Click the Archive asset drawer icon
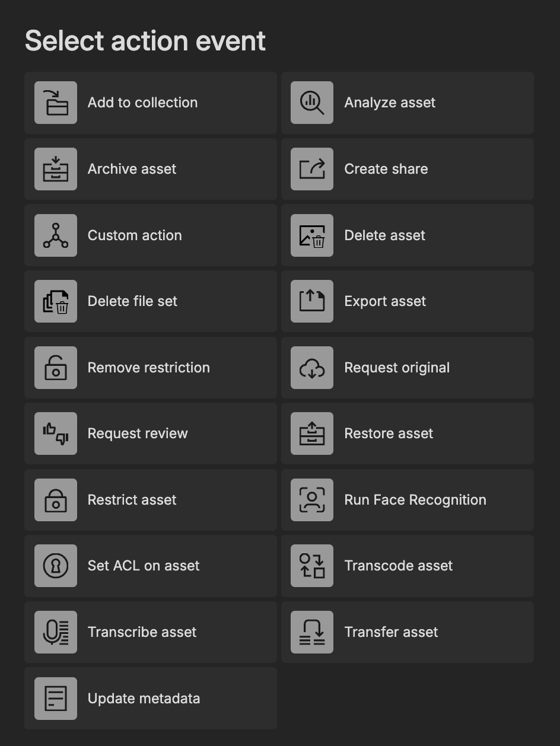The image size is (560, 746). [56, 169]
